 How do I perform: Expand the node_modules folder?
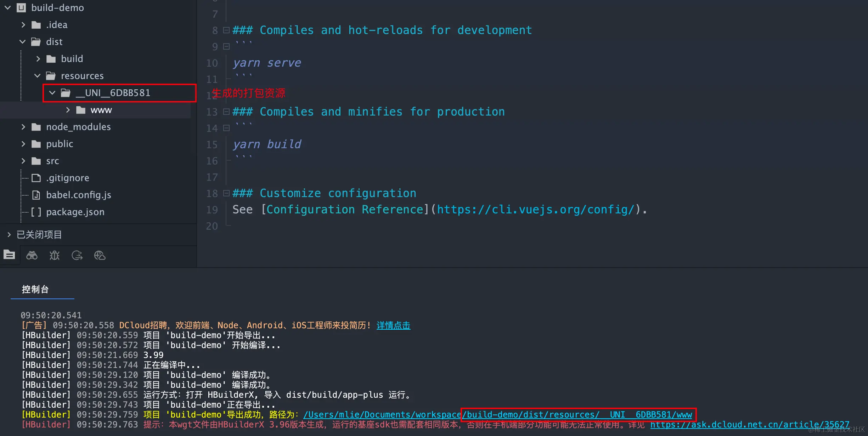23,127
